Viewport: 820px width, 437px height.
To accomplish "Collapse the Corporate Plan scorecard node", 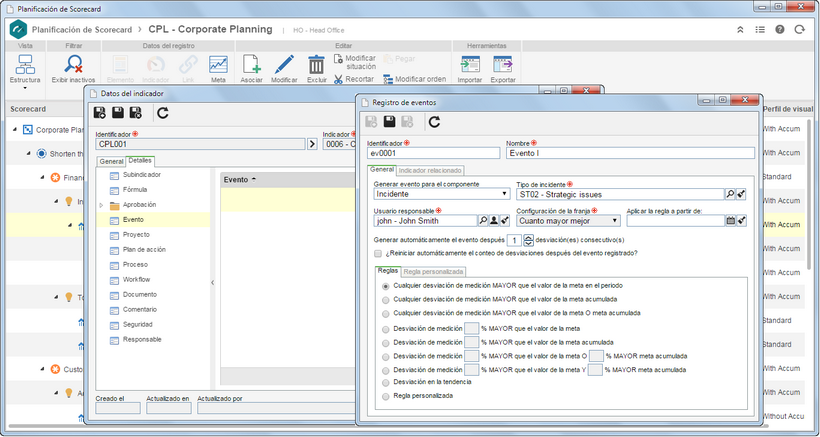I will point(15,130).
